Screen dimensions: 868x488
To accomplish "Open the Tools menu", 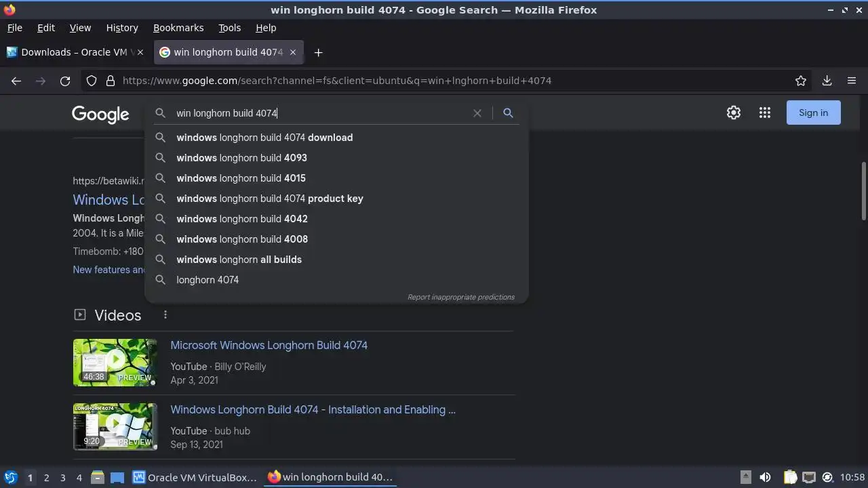I will [x=229, y=28].
